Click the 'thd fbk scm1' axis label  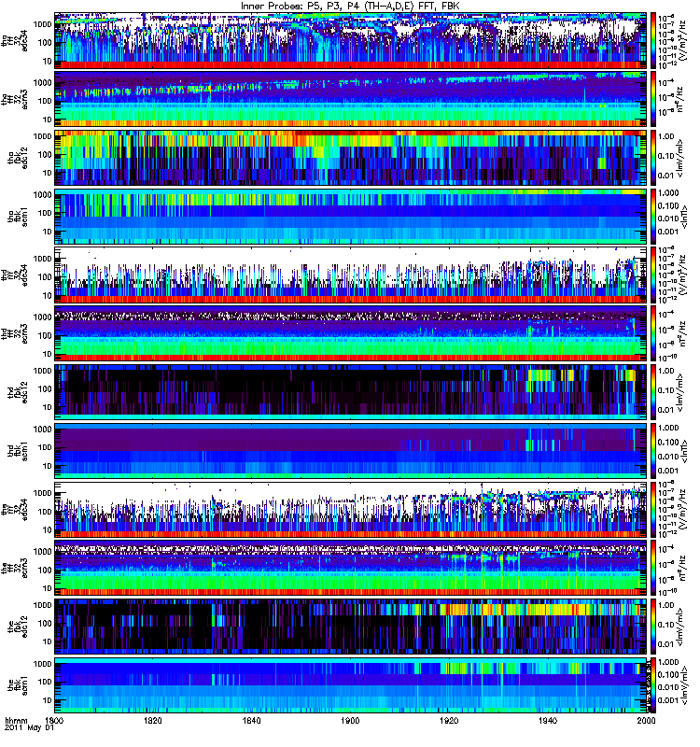[18, 450]
